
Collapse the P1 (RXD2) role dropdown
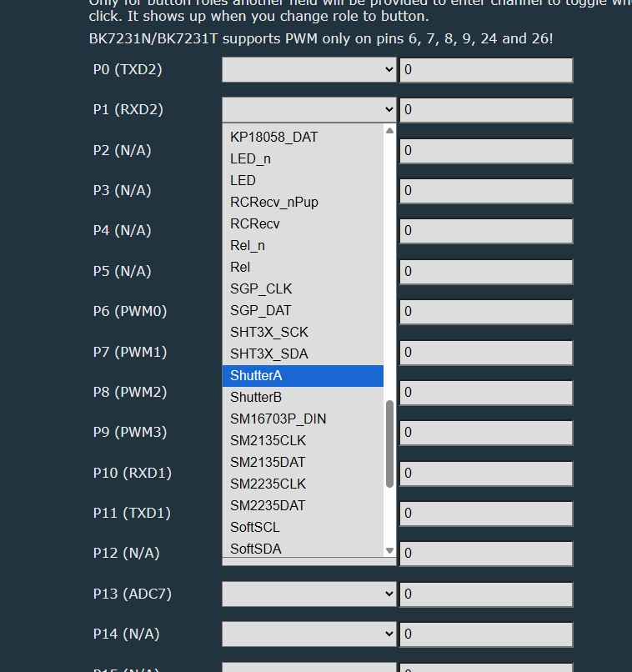coord(308,110)
